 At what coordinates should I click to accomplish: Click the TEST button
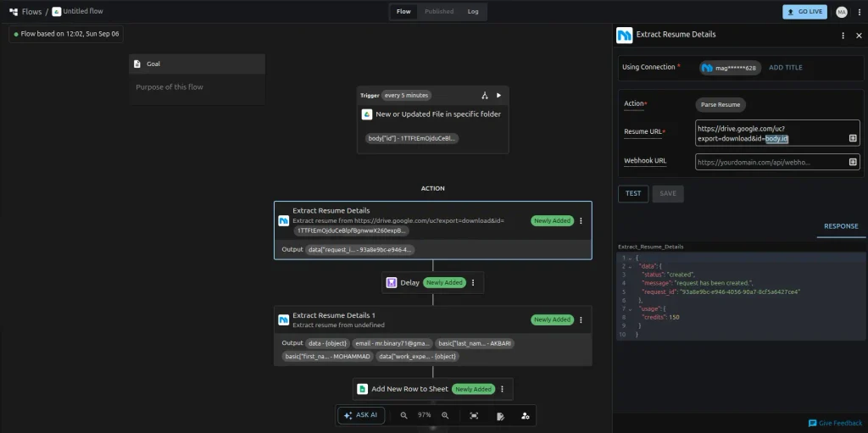click(633, 193)
